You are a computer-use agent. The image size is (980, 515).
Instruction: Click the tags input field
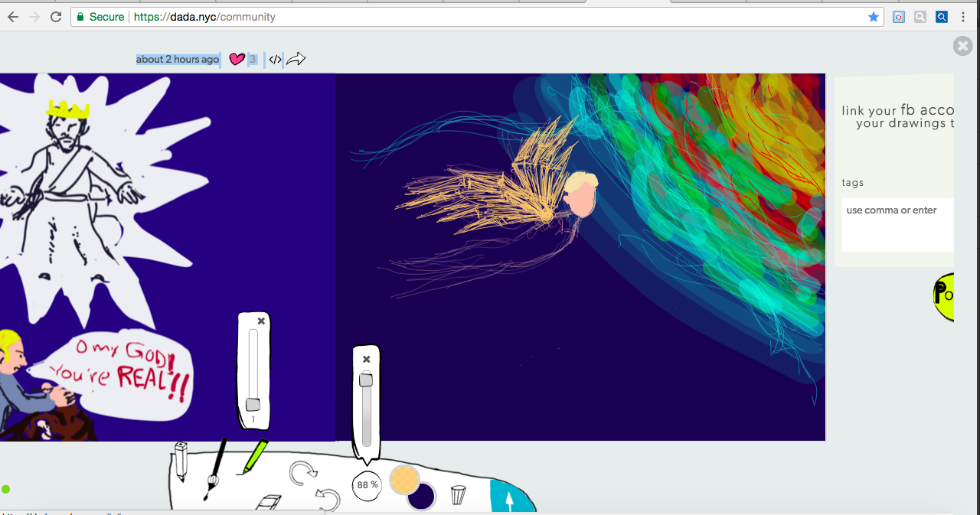(898, 224)
